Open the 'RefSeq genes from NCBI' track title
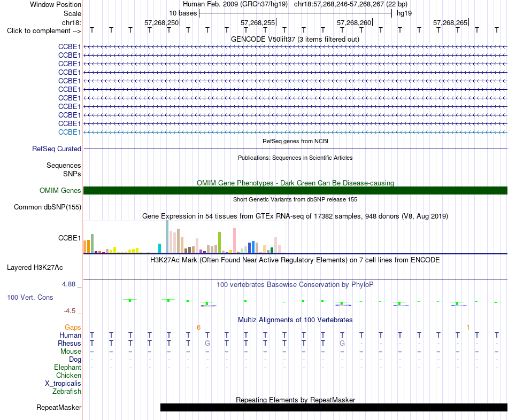 pos(295,141)
